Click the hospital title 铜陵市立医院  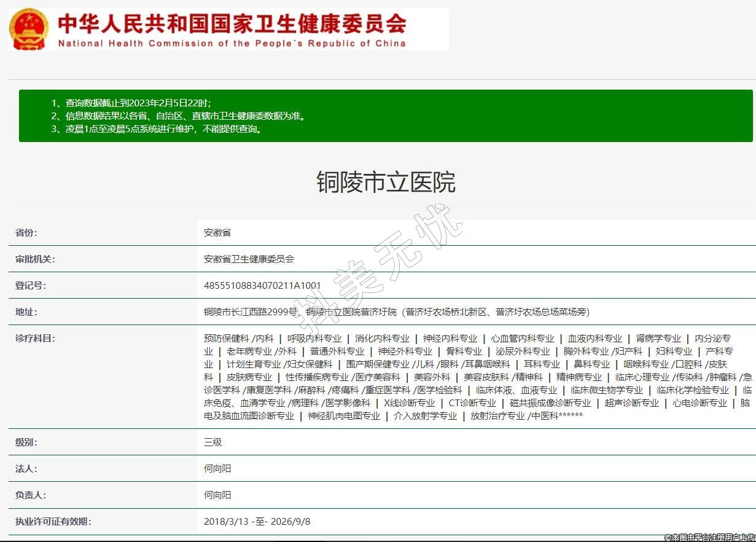point(386,182)
